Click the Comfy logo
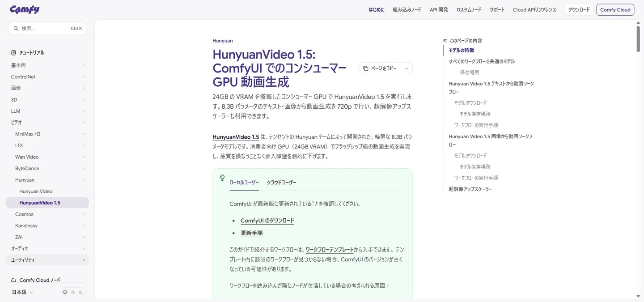The image size is (644, 302). (x=25, y=9)
